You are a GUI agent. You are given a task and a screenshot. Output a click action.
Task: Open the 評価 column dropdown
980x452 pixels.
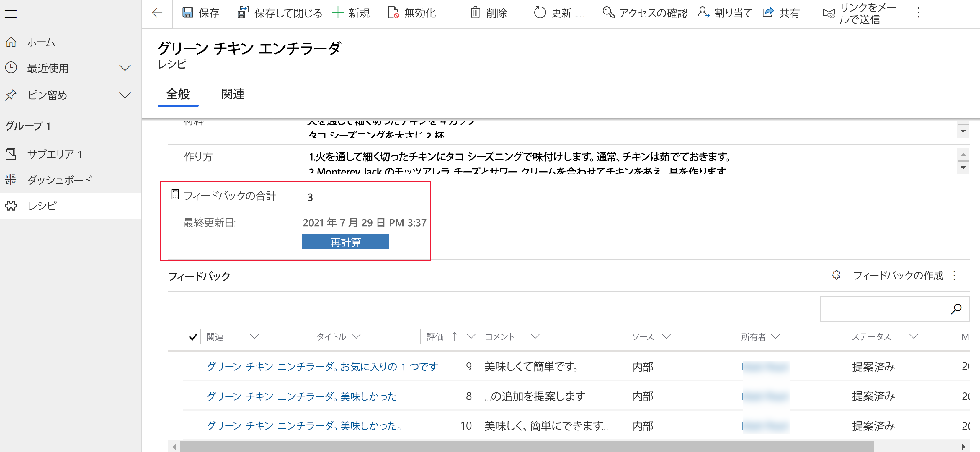pyautogui.click(x=472, y=336)
